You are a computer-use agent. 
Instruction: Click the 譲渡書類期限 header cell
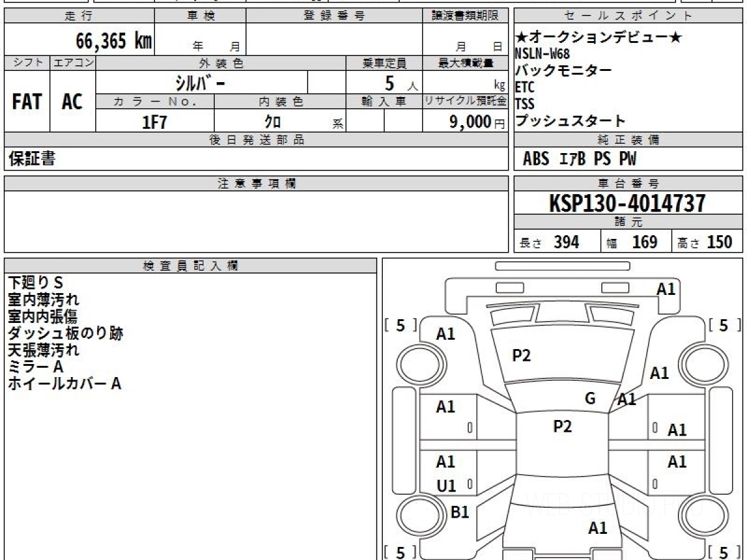[465, 16]
